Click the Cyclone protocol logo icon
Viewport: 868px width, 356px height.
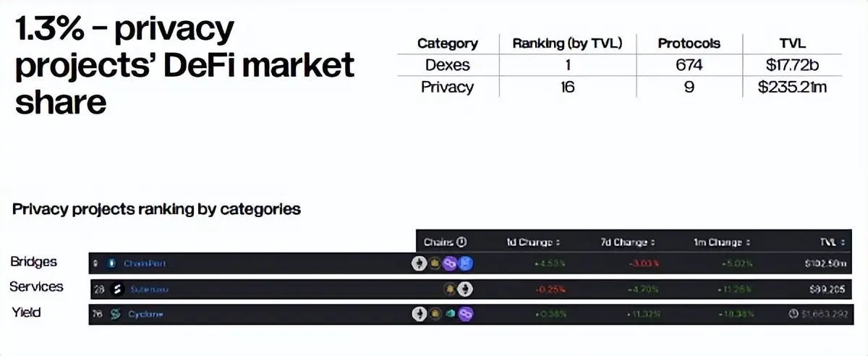click(115, 315)
